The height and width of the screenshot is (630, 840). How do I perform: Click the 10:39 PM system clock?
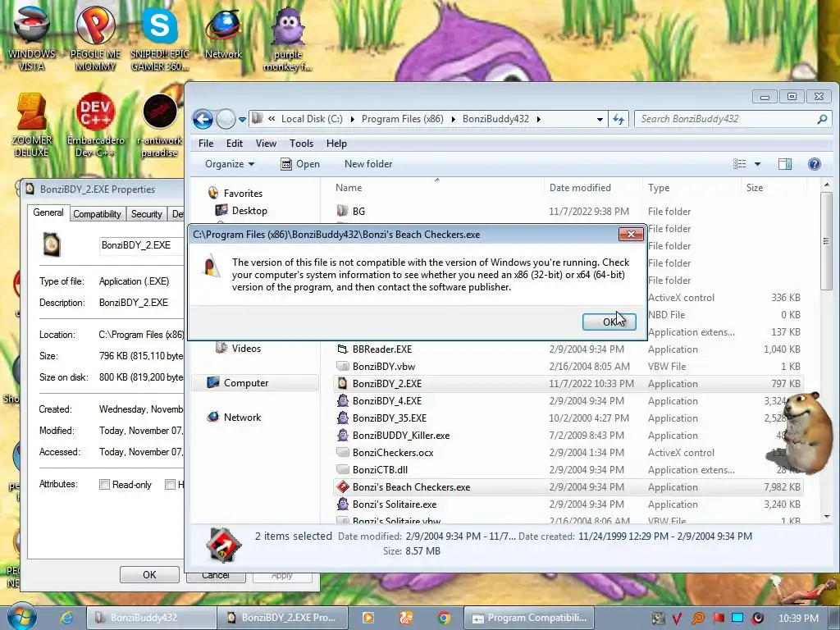[798, 619]
